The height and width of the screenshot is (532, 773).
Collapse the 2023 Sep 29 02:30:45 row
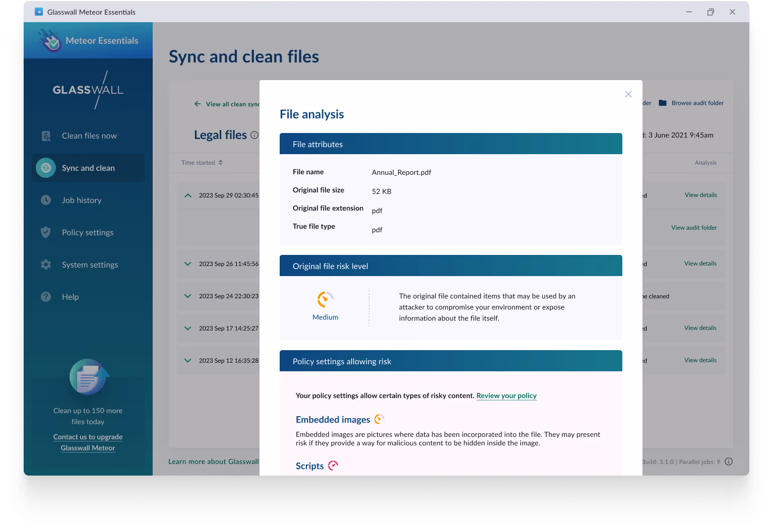[188, 195]
